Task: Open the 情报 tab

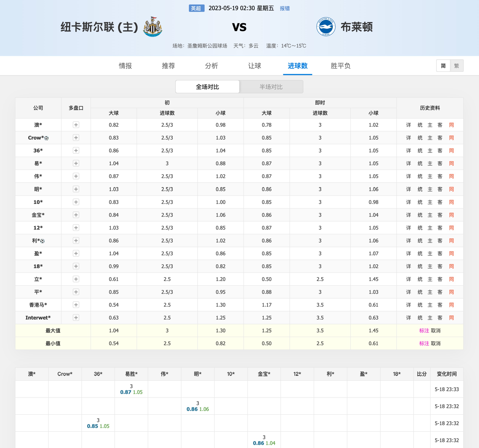Action: [125, 66]
